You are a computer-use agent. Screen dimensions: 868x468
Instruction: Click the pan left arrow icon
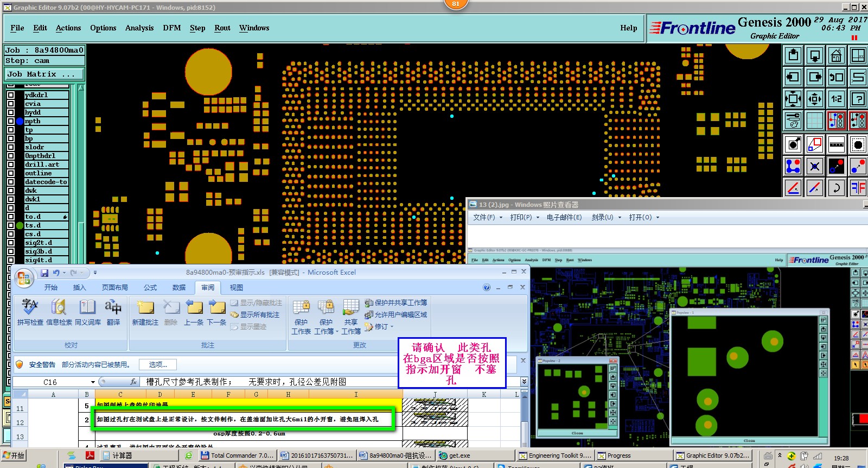[793, 77]
